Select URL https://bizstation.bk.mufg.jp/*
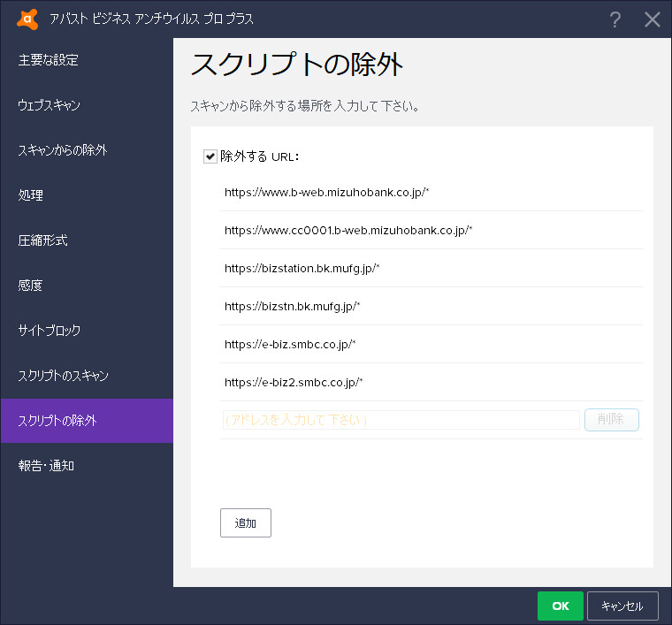 (x=431, y=269)
